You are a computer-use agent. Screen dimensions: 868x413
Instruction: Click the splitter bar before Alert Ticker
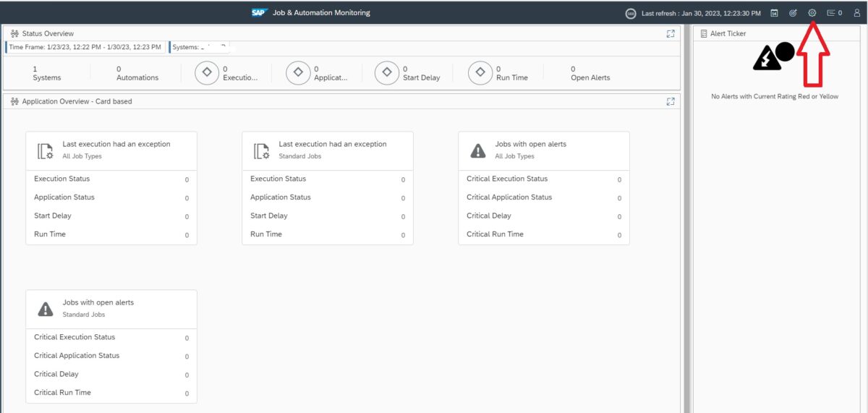click(686, 219)
